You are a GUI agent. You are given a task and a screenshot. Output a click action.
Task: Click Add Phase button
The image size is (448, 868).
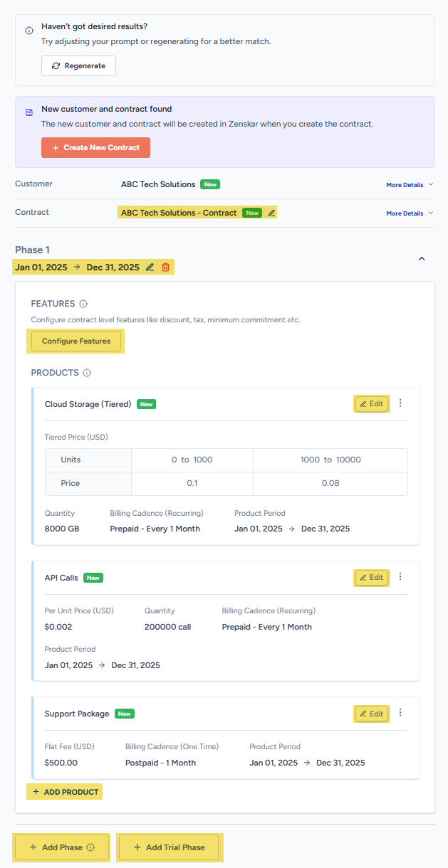pos(62,847)
